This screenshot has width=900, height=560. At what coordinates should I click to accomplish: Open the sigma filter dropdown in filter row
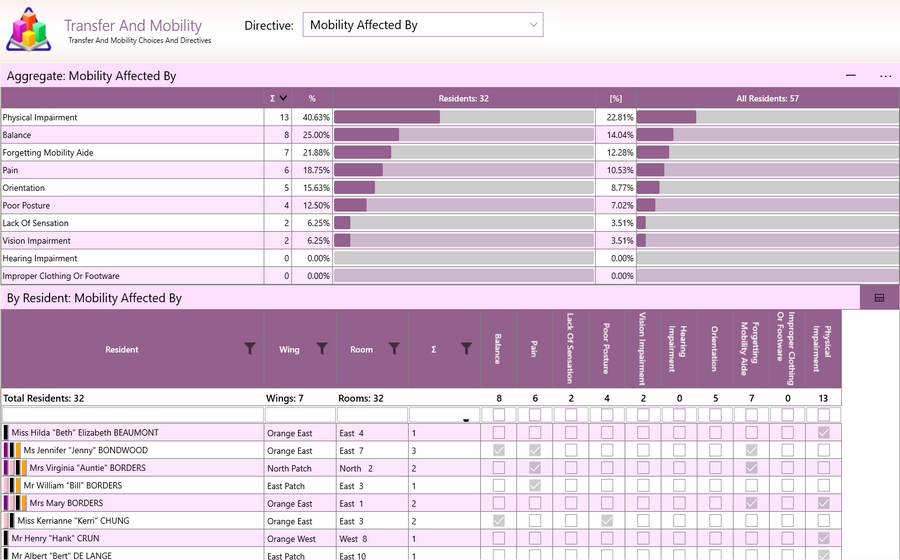pyautogui.click(x=466, y=420)
